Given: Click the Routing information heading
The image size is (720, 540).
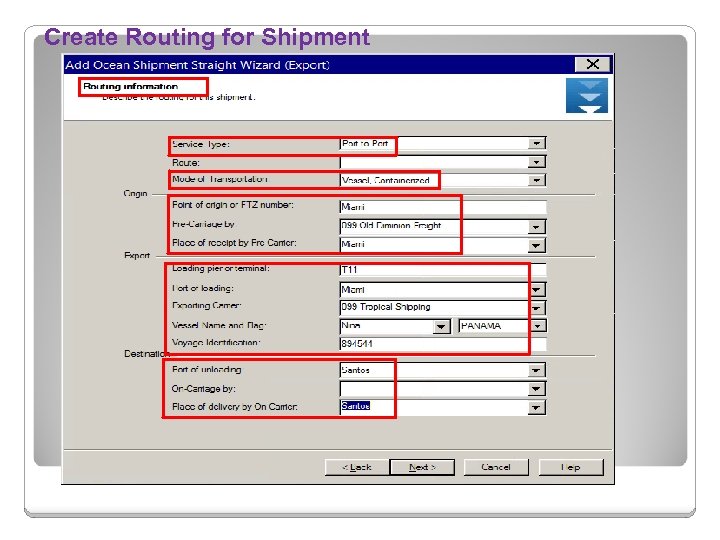Looking at the screenshot, I should coord(130,86).
